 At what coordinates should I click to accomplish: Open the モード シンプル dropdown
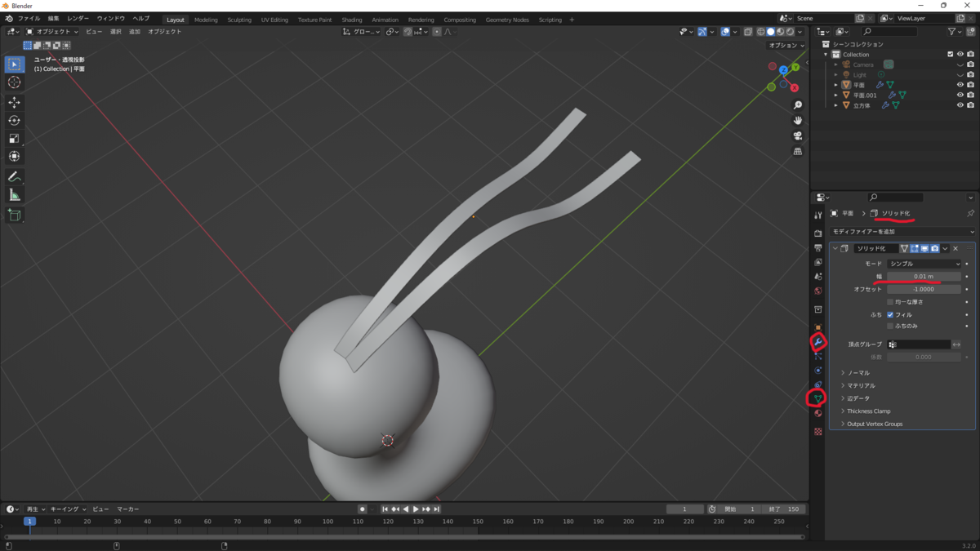pyautogui.click(x=924, y=264)
